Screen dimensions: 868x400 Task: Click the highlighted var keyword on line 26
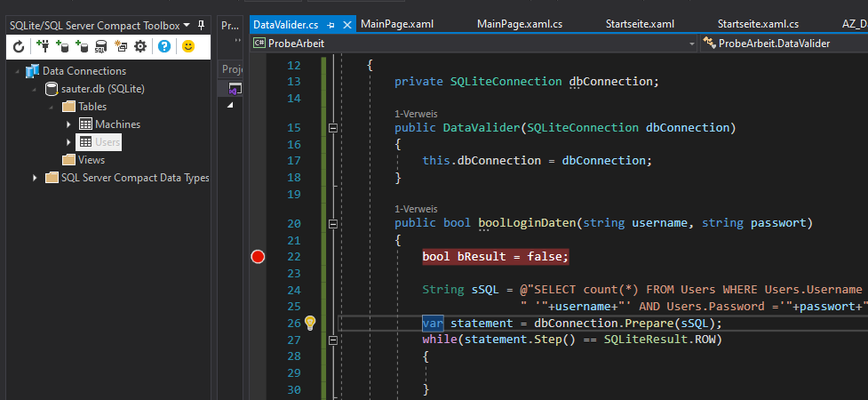(433, 323)
